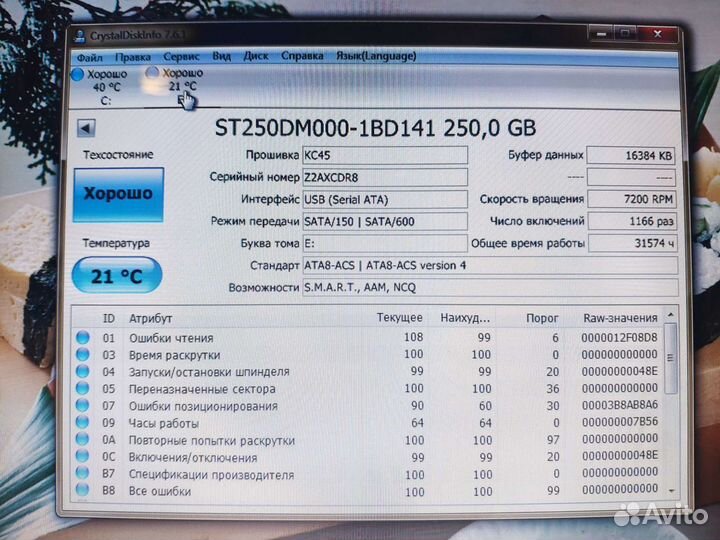Viewport: 720px width, 540px height.
Task: Click the blue health dot for drive C:
Action: coord(78,74)
